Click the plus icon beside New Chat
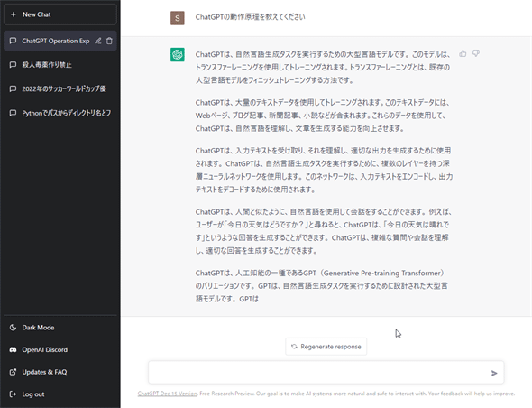532x408 pixels. click(14, 14)
